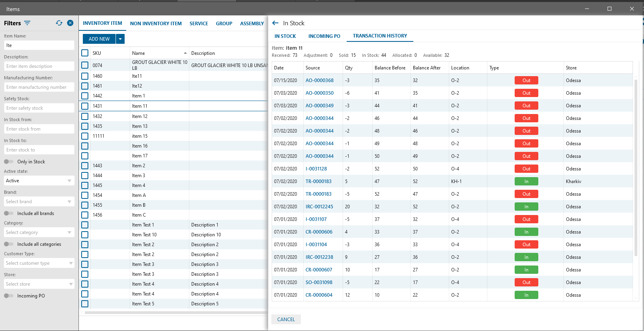The height and width of the screenshot is (331, 644).
Task: Tick the select-all checkbox in the header
Action: click(85, 53)
